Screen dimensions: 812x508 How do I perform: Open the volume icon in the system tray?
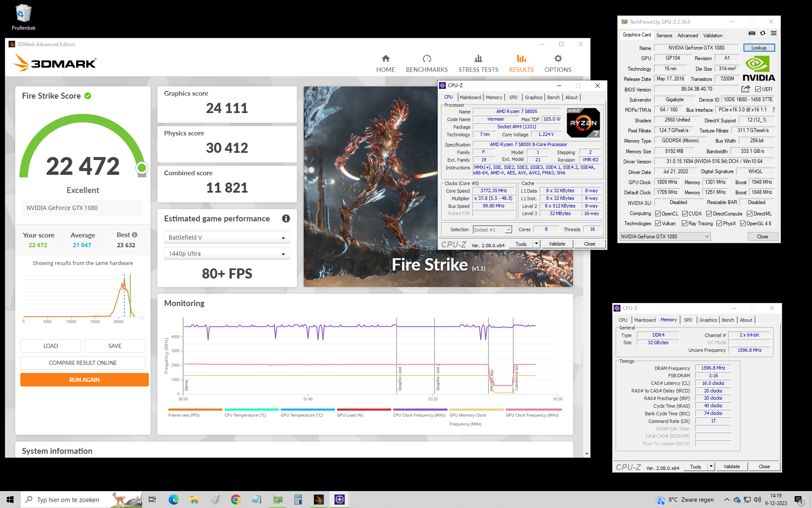tap(757, 500)
